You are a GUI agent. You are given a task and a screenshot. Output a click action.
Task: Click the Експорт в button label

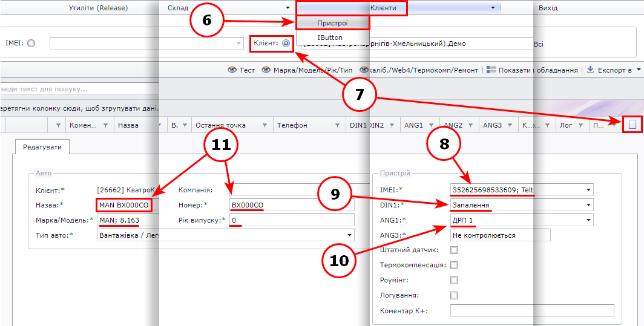[614, 70]
